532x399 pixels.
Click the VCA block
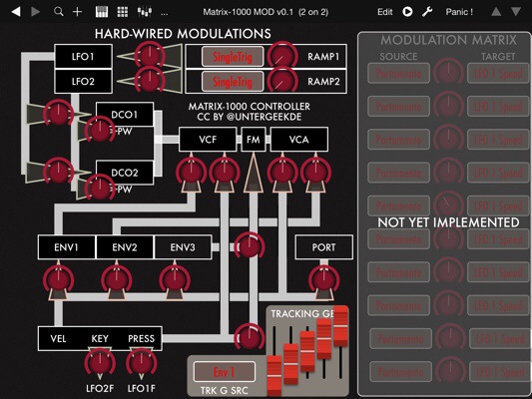click(298, 140)
